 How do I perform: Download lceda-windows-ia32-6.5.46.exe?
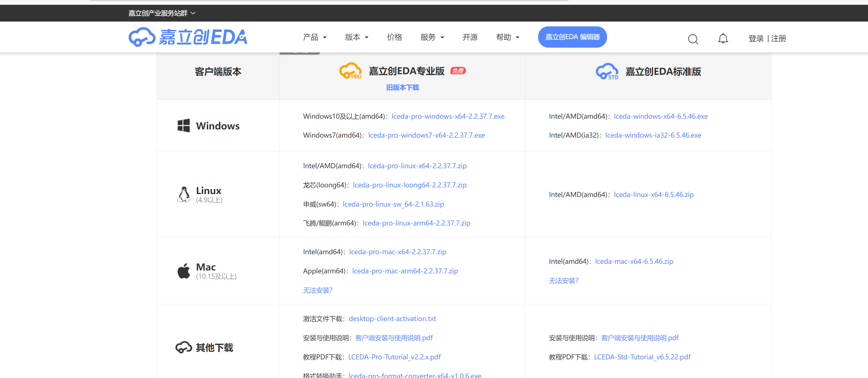(653, 135)
